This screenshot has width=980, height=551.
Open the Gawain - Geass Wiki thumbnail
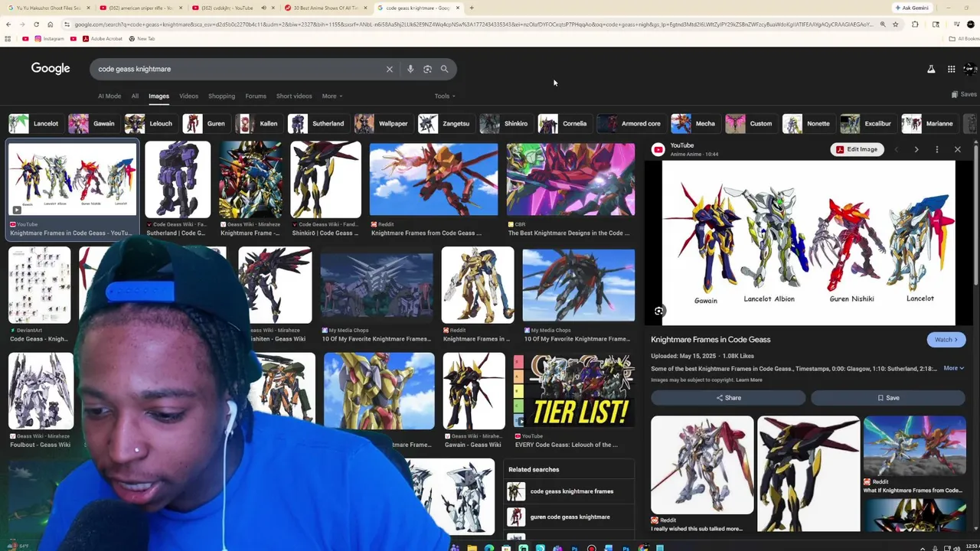474,390
